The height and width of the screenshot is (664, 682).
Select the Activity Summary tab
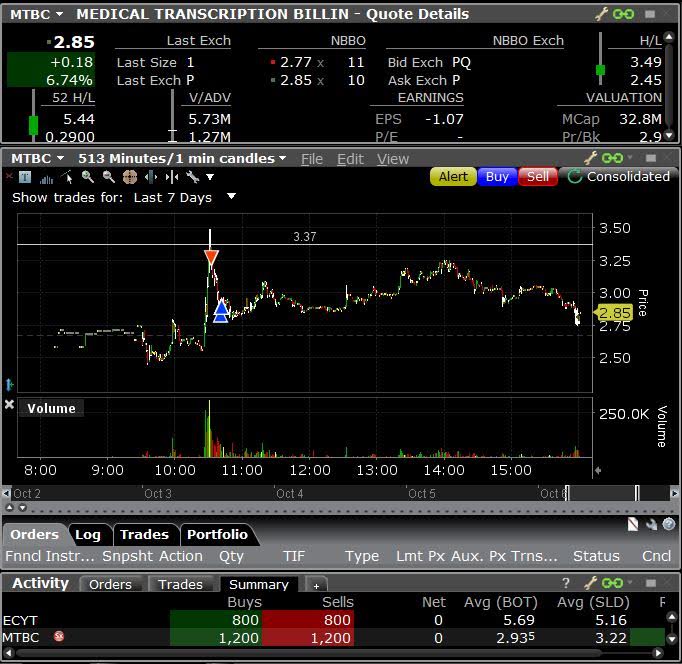click(259, 584)
